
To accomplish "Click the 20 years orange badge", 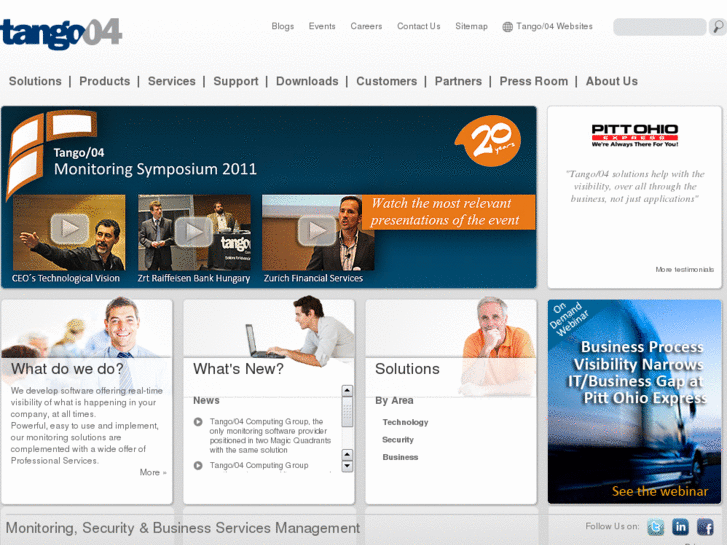I will point(488,141).
